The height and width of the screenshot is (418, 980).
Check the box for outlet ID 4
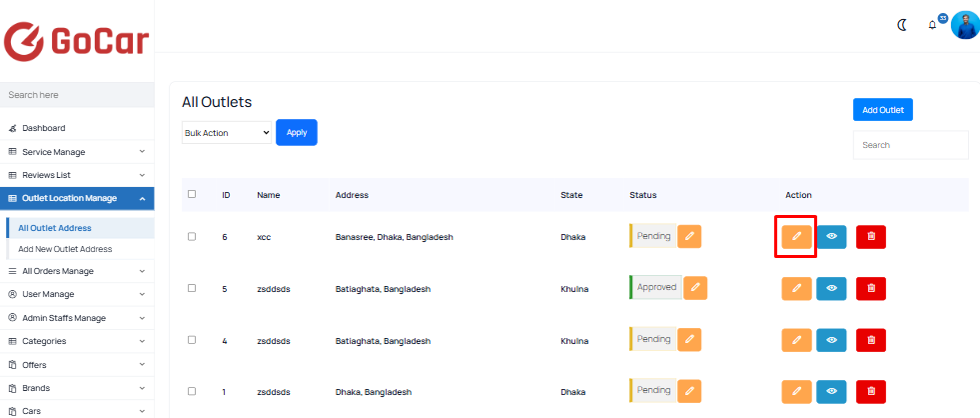pos(192,340)
